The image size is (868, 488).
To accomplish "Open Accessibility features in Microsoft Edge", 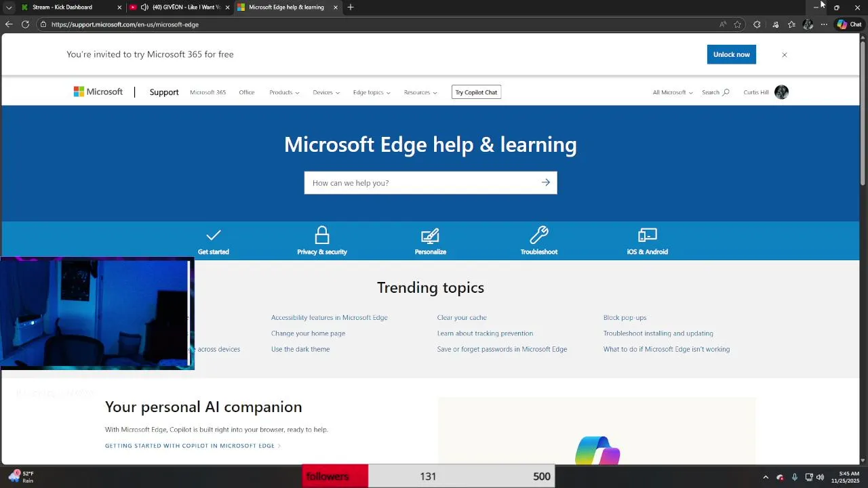I will coord(330,317).
